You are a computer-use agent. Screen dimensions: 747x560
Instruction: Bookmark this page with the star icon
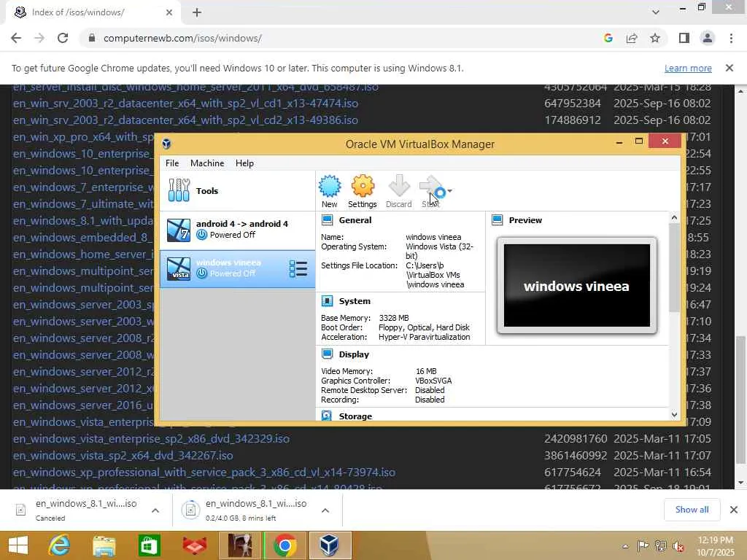click(655, 38)
